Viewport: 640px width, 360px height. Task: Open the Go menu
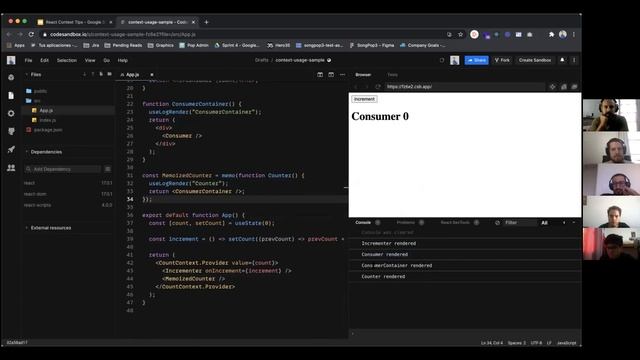coord(107,60)
